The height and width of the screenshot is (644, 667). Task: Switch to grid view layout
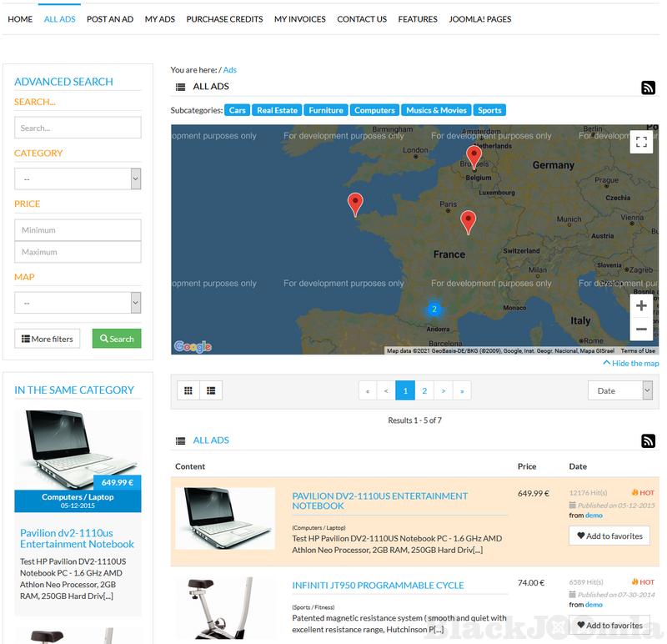click(188, 390)
